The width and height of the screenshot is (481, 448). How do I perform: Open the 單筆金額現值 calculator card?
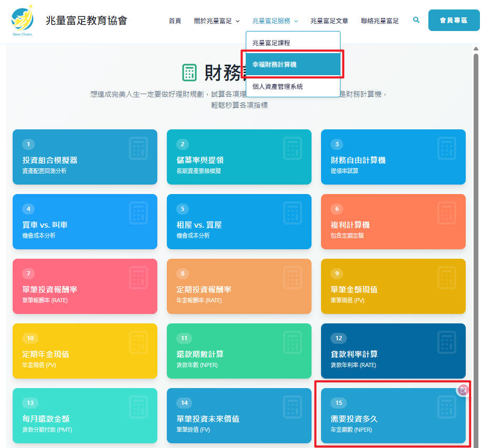(394, 286)
